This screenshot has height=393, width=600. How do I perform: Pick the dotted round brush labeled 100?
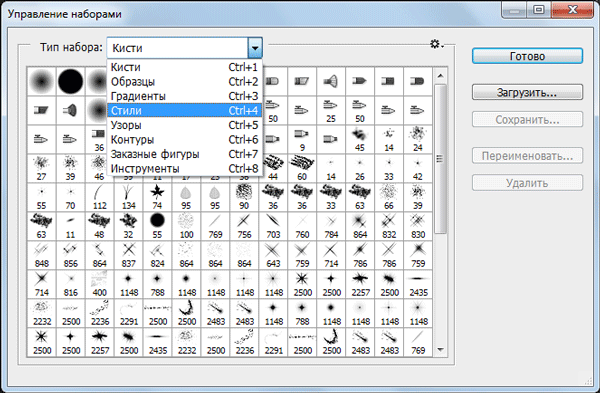[x=186, y=227]
